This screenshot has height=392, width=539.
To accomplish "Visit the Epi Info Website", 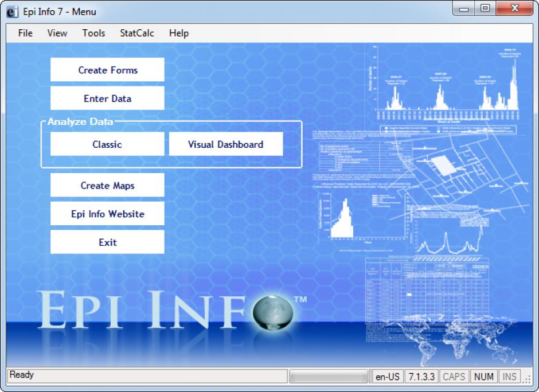I will click(107, 214).
